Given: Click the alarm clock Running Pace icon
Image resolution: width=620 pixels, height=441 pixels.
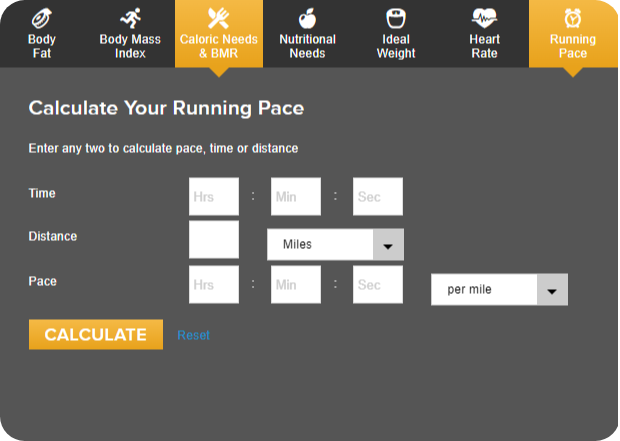Looking at the screenshot, I should pos(573,18).
